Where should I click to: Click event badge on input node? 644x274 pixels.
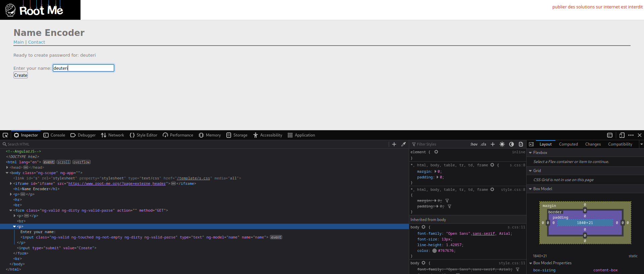click(276, 237)
